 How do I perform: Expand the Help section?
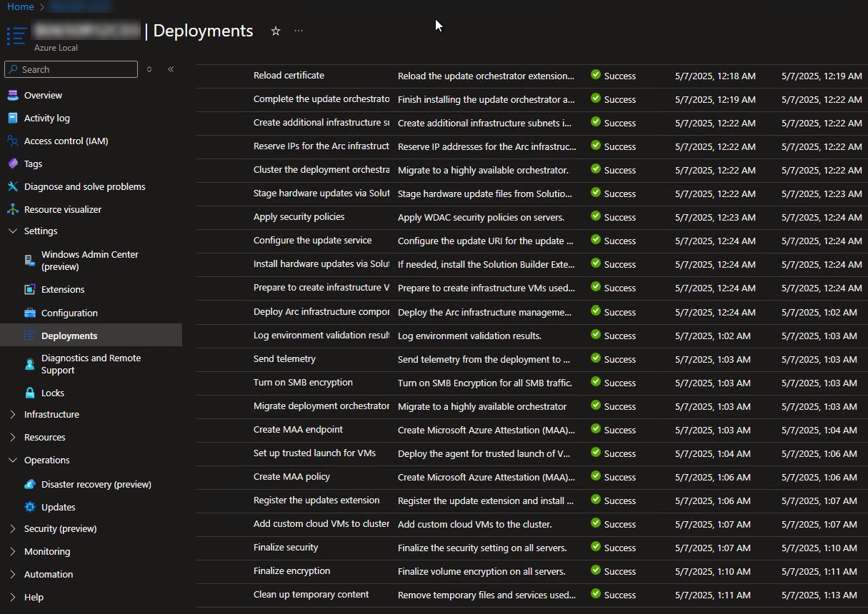coord(13,597)
